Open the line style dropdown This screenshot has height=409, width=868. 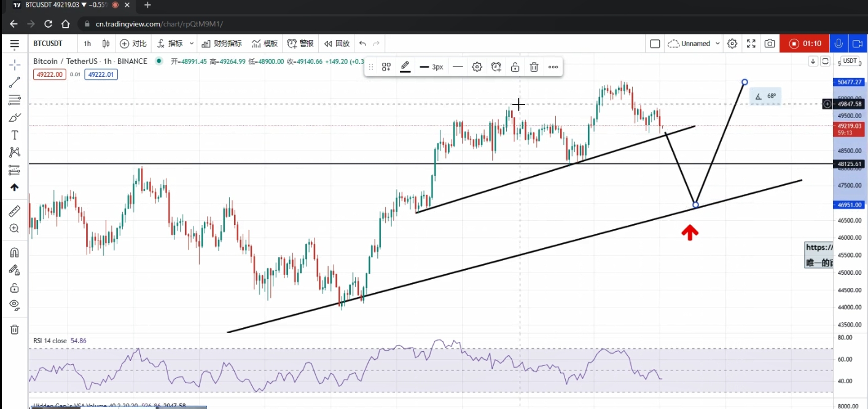458,67
